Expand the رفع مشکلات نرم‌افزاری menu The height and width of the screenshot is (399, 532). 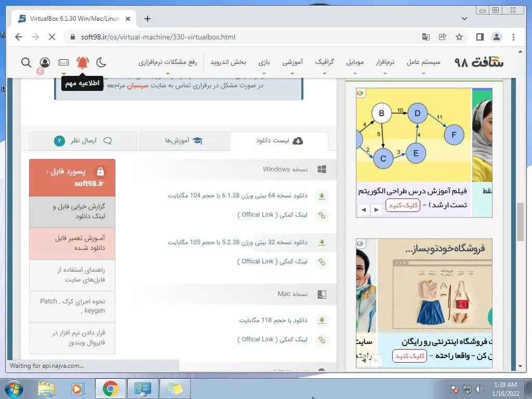[x=168, y=62]
